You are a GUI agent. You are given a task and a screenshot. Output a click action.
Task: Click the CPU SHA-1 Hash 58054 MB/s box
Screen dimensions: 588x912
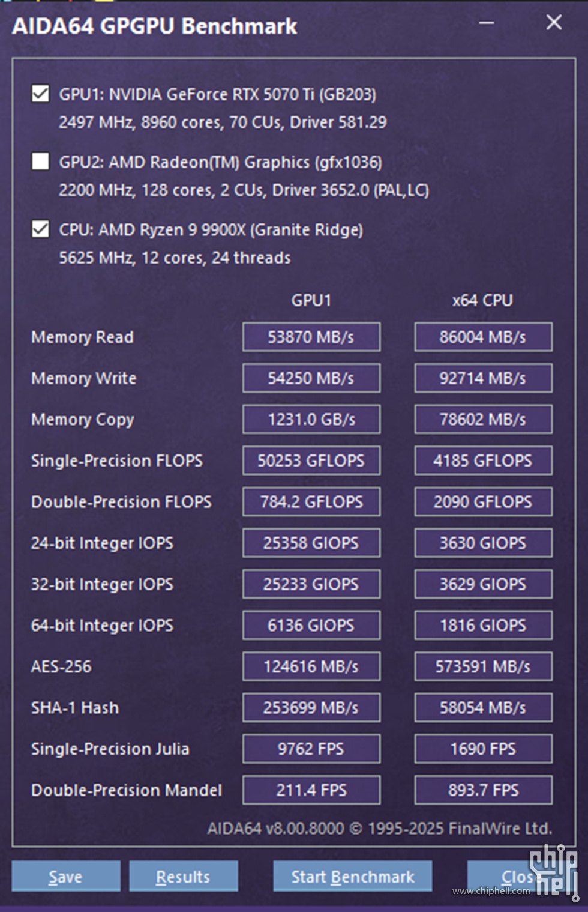pos(483,708)
